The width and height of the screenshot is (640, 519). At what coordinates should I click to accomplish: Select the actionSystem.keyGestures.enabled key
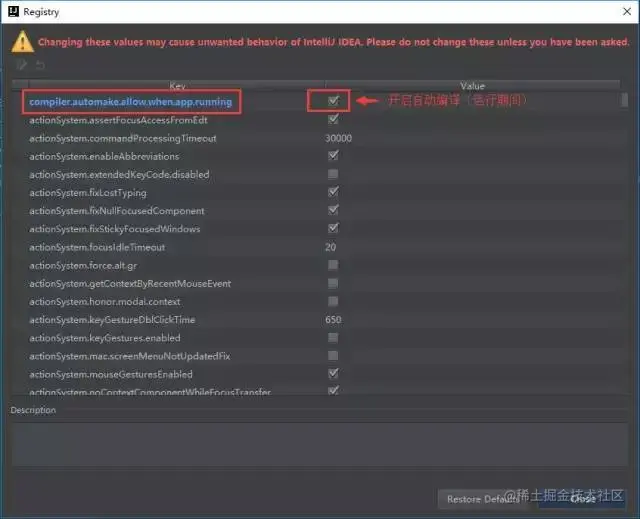click(105, 338)
